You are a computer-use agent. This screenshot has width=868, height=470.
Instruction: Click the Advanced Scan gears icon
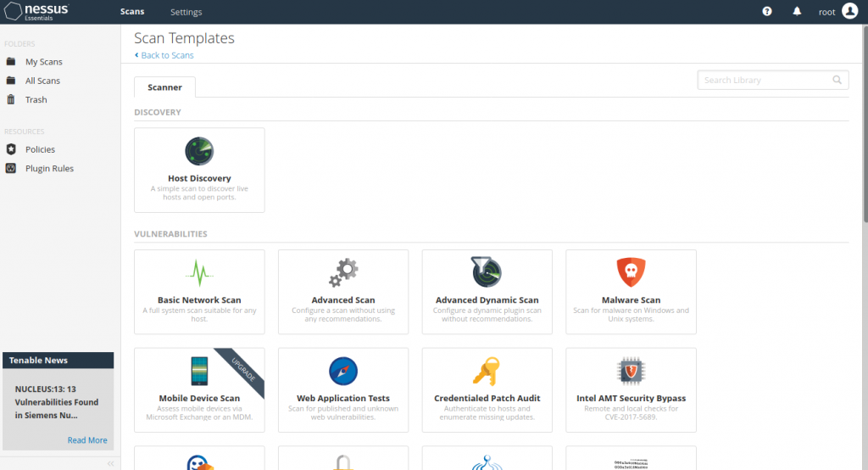343,272
